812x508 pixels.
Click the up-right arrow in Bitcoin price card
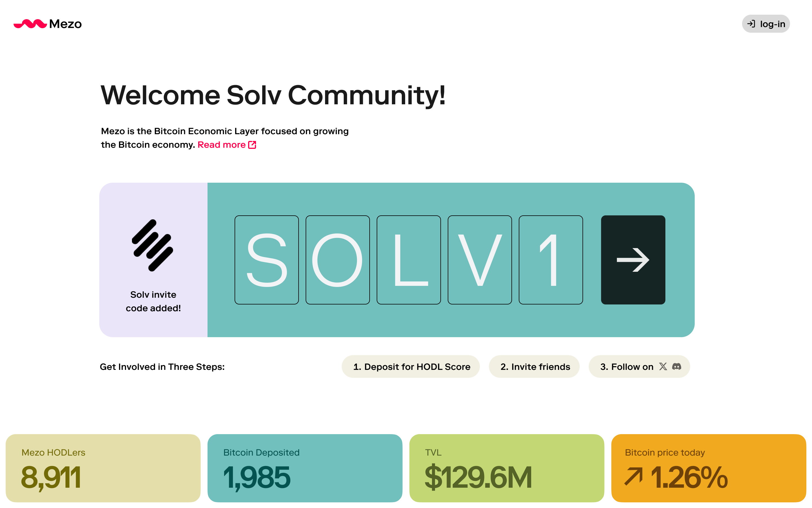633,477
